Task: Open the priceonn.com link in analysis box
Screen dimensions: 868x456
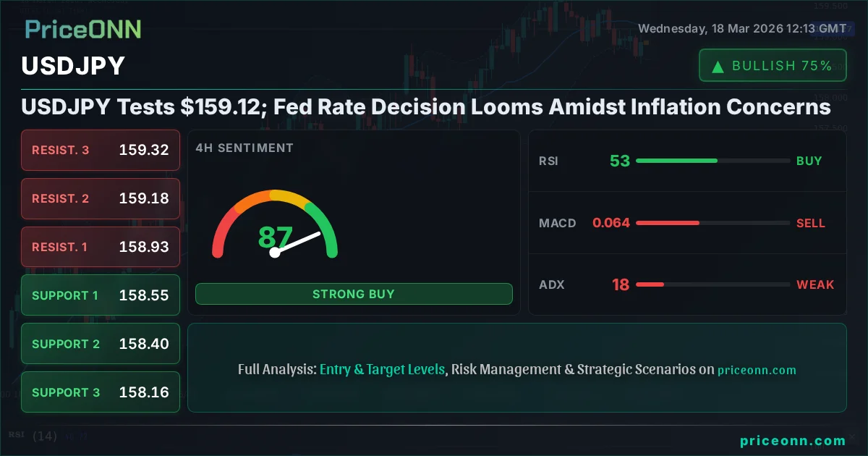Action: [x=757, y=370]
